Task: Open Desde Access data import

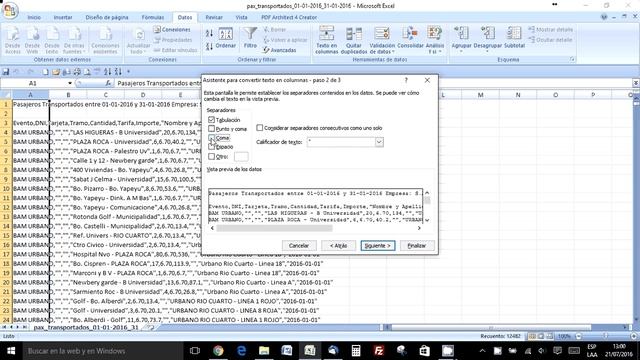Action: (13, 40)
